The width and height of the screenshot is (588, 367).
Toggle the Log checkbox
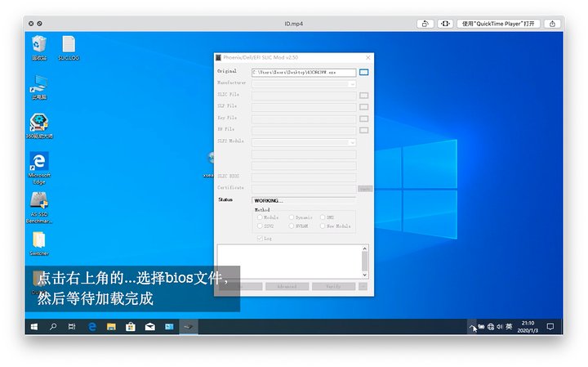[x=261, y=238]
